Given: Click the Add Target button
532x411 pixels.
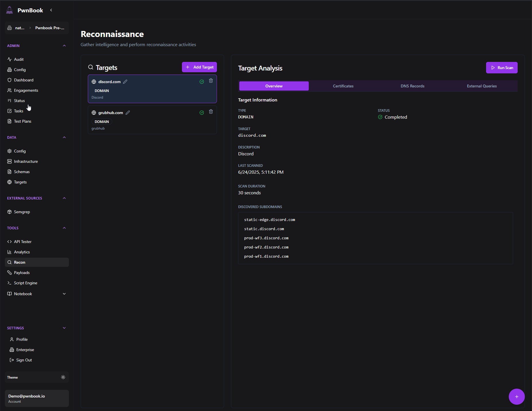Looking at the screenshot, I should pos(199,67).
